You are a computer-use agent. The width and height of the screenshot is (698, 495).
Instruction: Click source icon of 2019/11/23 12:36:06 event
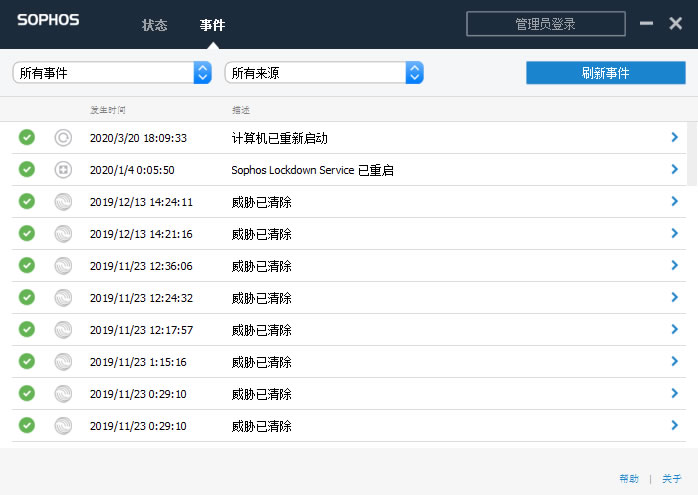click(63, 266)
